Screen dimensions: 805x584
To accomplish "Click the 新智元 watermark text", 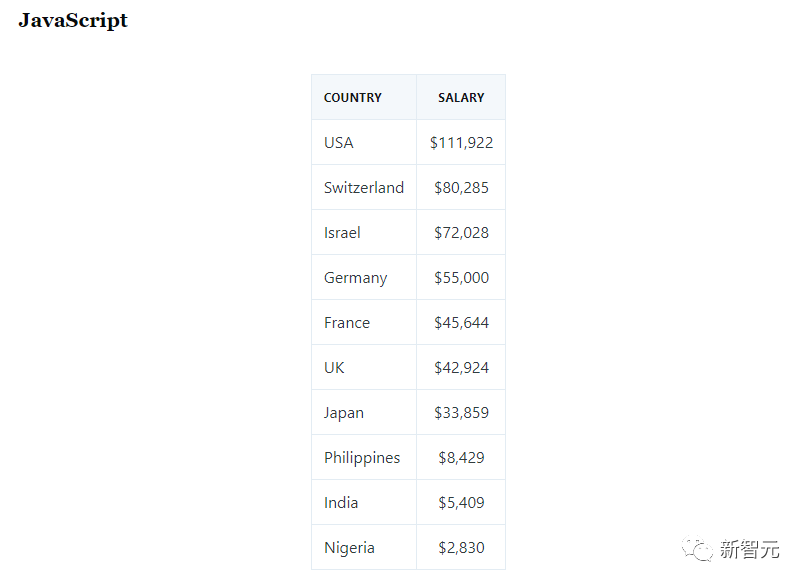I will 750,549.
